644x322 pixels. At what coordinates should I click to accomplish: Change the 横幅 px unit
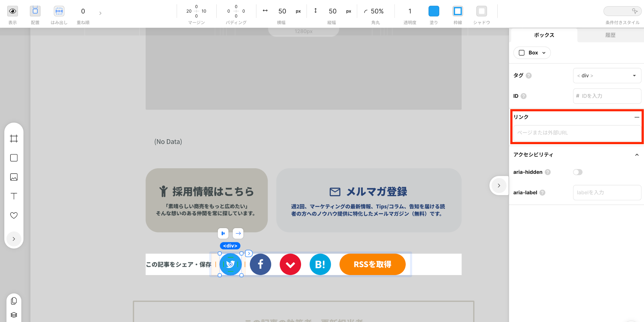(298, 11)
